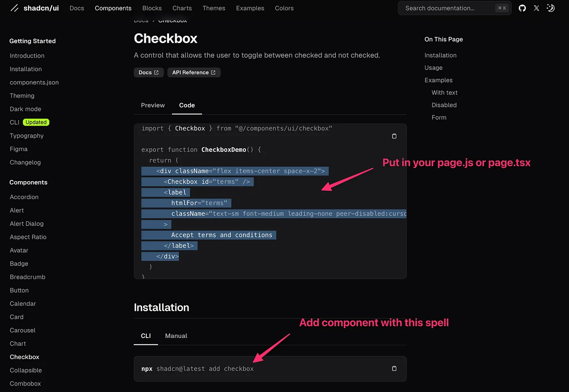This screenshot has height=392, width=569.
Task: Open Accordion component page
Action: click(24, 197)
